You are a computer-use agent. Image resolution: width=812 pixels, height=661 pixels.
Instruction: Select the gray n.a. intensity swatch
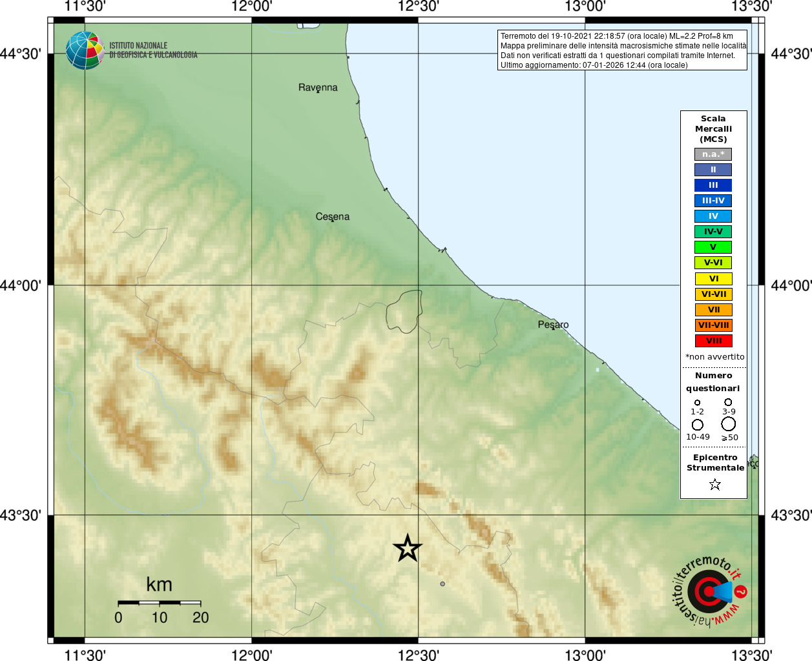pyautogui.click(x=713, y=154)
